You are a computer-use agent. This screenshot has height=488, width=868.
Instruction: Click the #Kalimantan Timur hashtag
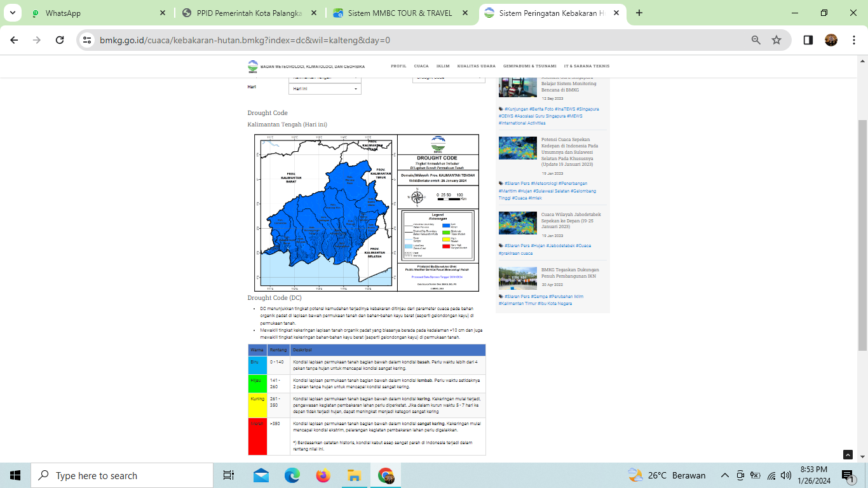click(518, 304)
